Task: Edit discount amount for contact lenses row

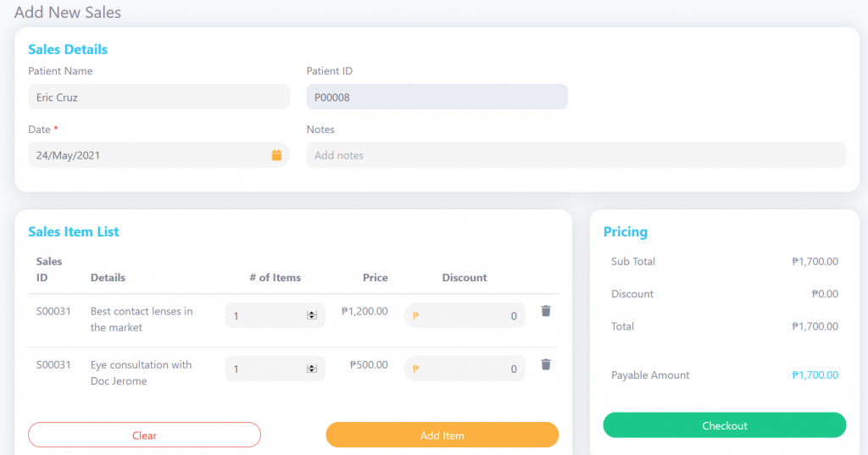Action: 465,315
